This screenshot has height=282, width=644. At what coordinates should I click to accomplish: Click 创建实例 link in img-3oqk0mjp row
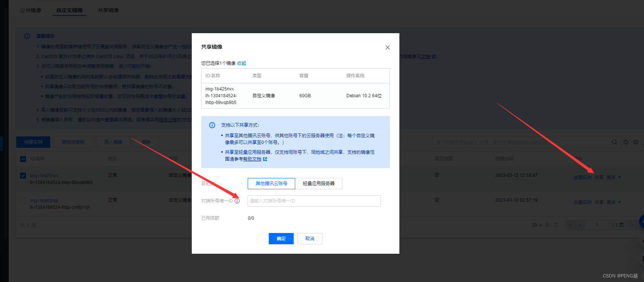pyautogui.click(x=582, y=202)
